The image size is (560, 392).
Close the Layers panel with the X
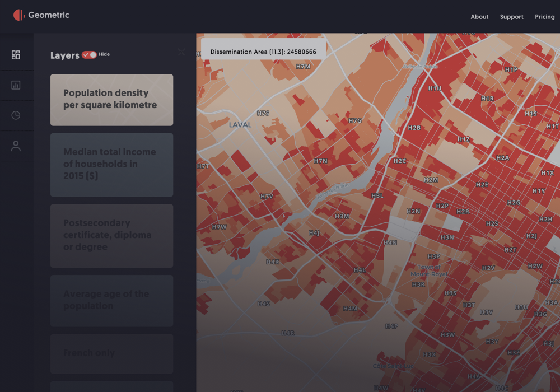pyautogui.click(x=181, y=52)
